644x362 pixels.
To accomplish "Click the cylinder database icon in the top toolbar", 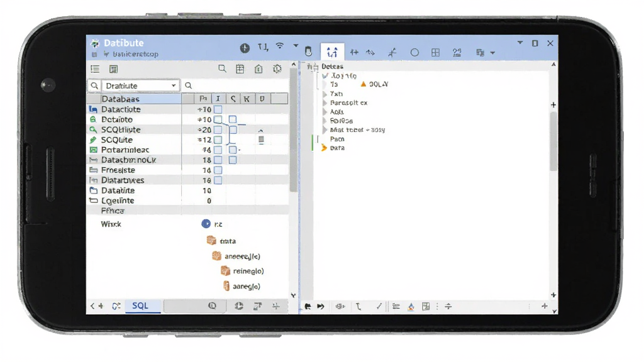I will pos(308,52).
